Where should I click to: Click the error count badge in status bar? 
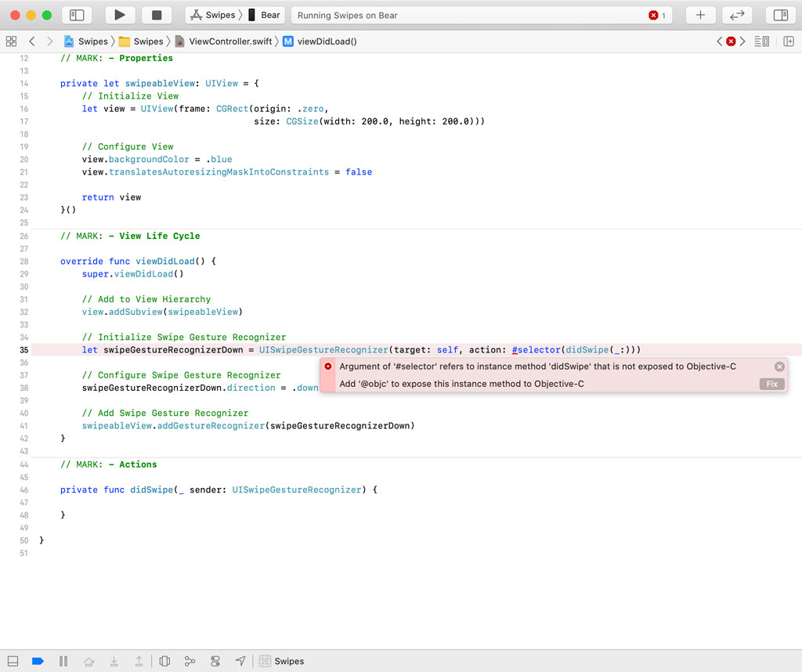pyautogui.click(x=657, y=16)
